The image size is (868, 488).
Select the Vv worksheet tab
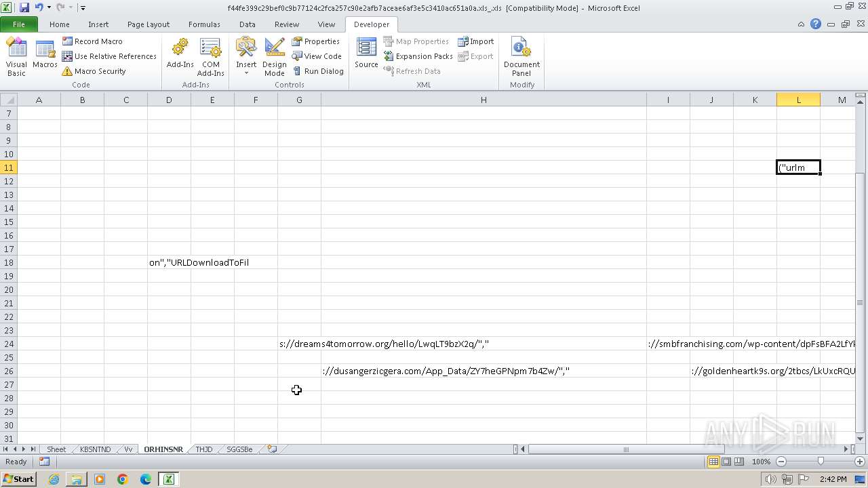[x=128, y=449]
